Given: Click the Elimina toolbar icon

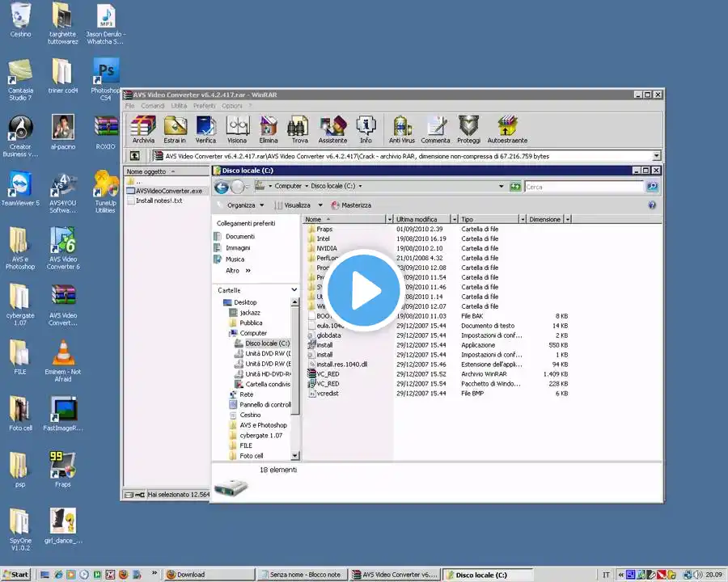Looking at the screenshot, I should tap(269, 129).
